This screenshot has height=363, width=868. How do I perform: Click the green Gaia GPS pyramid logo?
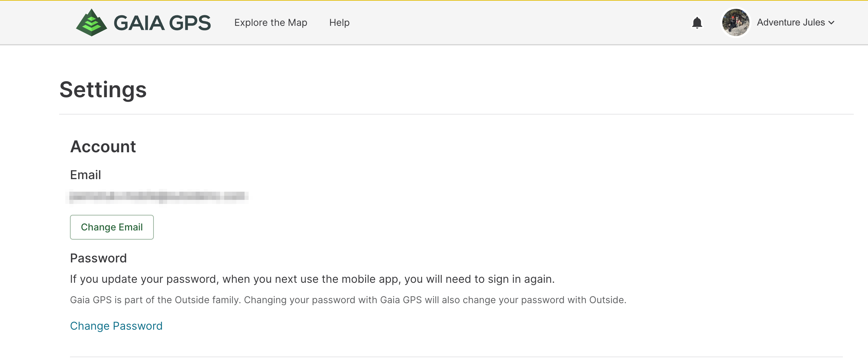pos(91,23)
